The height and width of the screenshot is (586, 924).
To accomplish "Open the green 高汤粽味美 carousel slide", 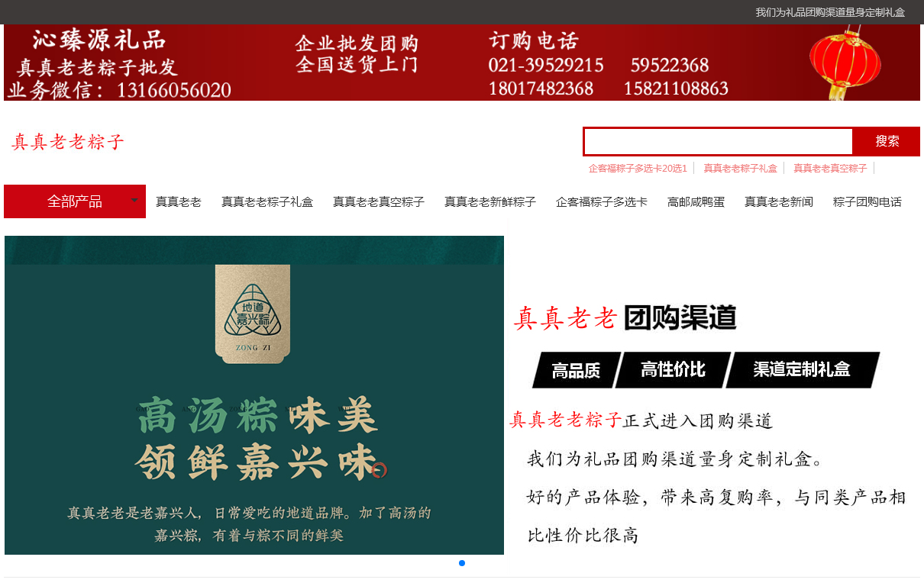I will (x=254, y=395).
